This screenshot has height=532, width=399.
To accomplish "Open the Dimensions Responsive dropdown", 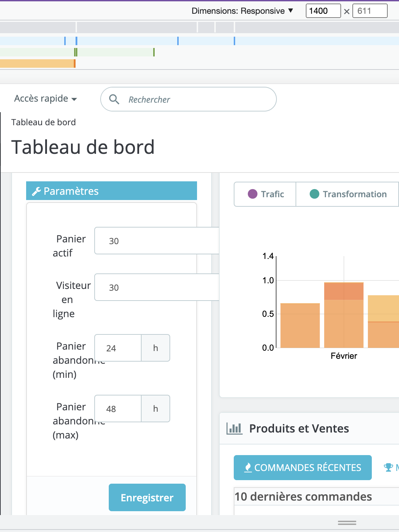I will pos(242,11).
